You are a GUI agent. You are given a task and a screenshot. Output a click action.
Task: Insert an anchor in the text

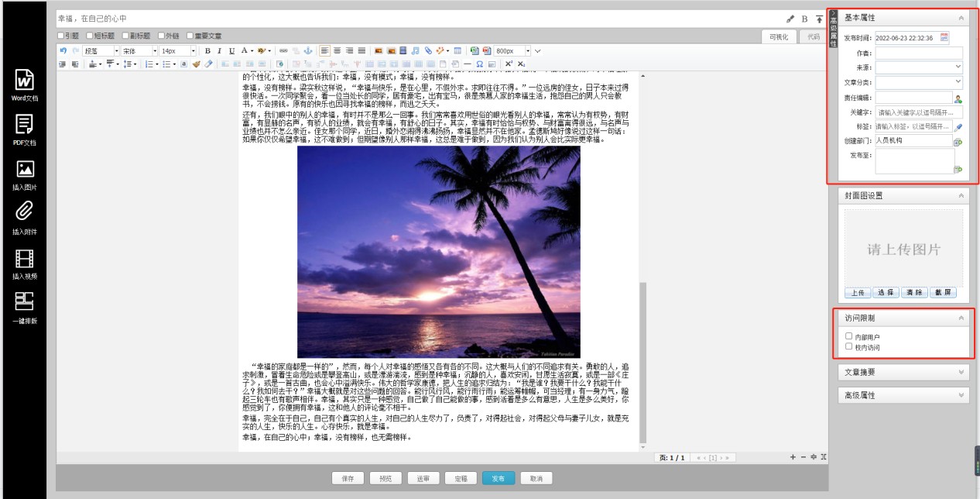308,50
